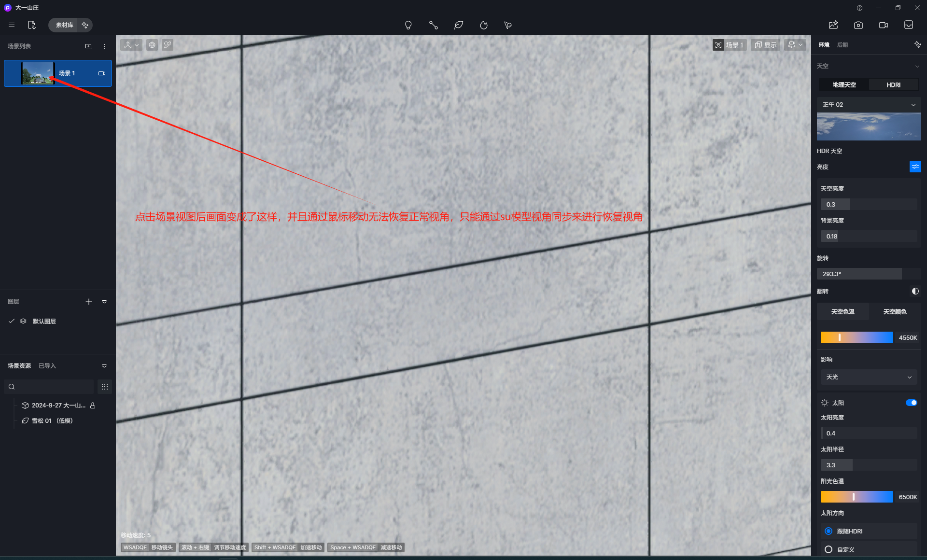Click the camera screenshot render icon

858,25
